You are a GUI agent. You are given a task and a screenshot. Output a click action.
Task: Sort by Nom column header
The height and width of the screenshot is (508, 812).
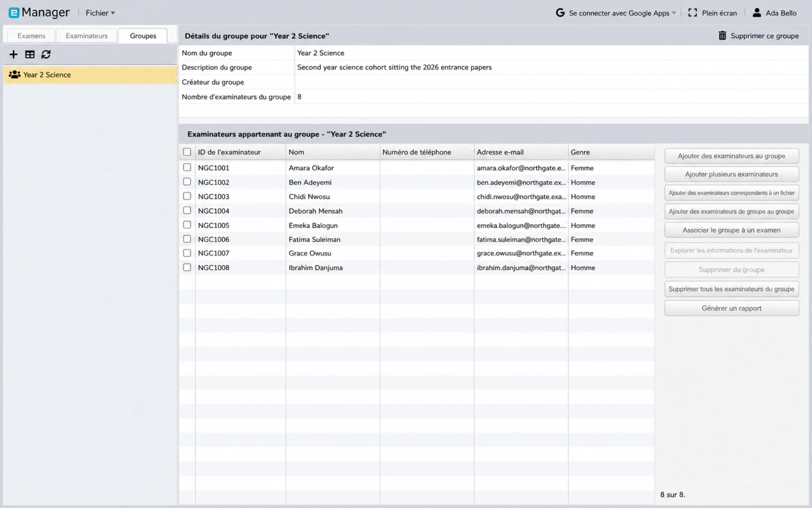[333, 152]
